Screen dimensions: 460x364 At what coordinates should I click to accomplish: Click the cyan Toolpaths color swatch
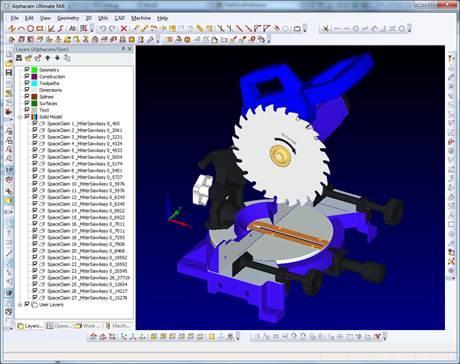coord(34,83)
